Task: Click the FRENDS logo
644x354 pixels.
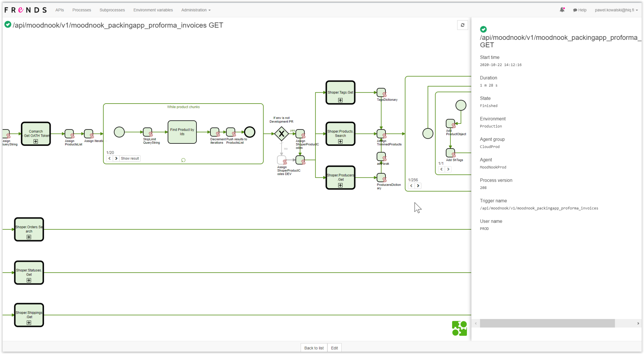Action: [x=25, y=10]
